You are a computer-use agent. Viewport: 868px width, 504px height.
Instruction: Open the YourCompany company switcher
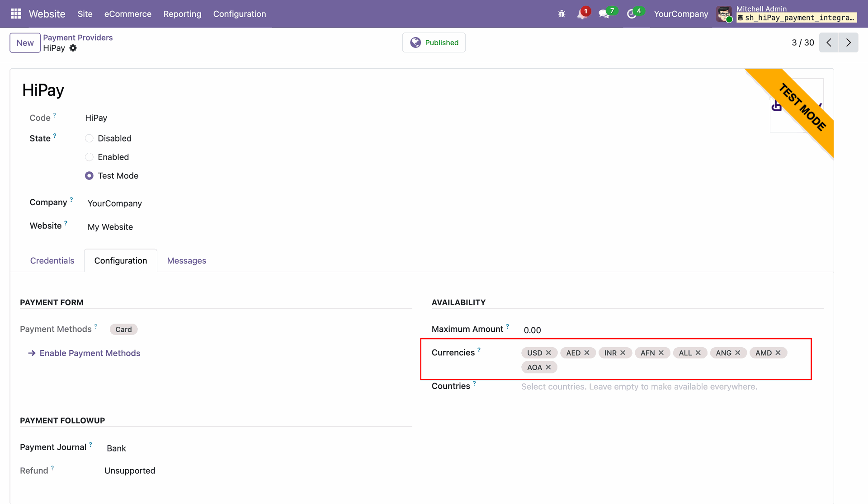(x=681, y=14)
